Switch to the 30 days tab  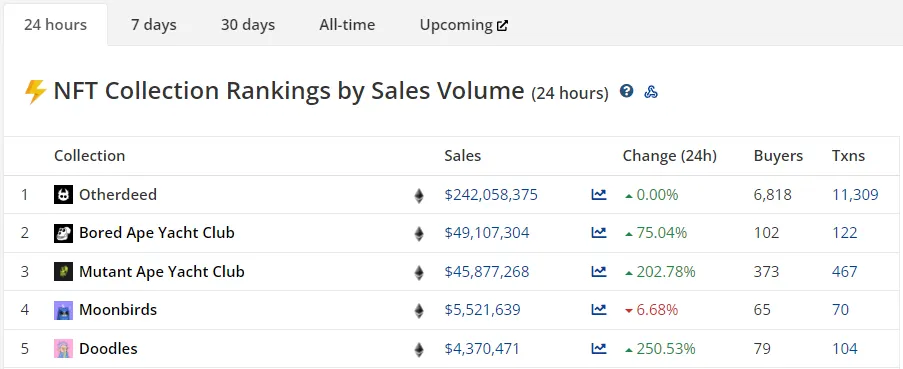pos(248,25)
